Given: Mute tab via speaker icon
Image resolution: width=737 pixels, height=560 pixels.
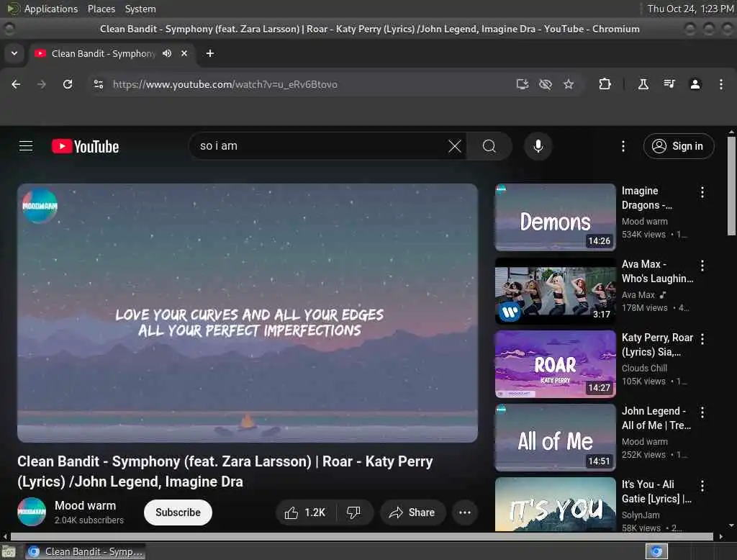Looking at the screenshot, I should pos(167,53).
